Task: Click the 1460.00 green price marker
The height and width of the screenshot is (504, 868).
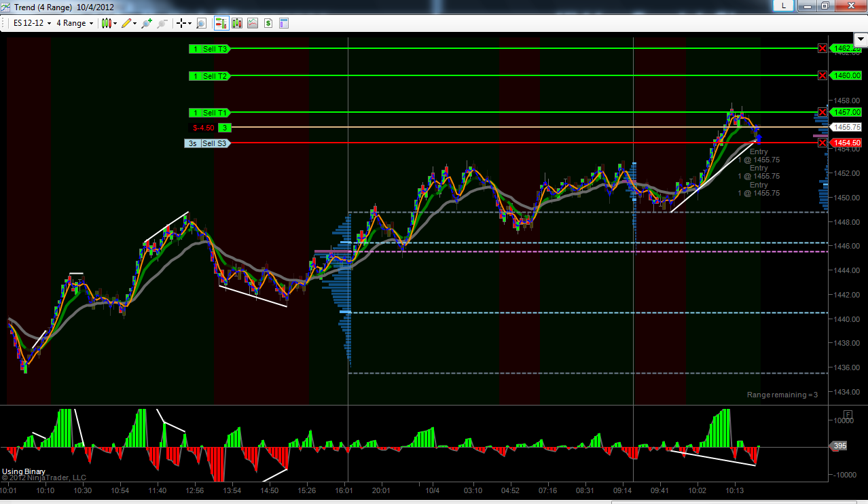Action: 847,75
